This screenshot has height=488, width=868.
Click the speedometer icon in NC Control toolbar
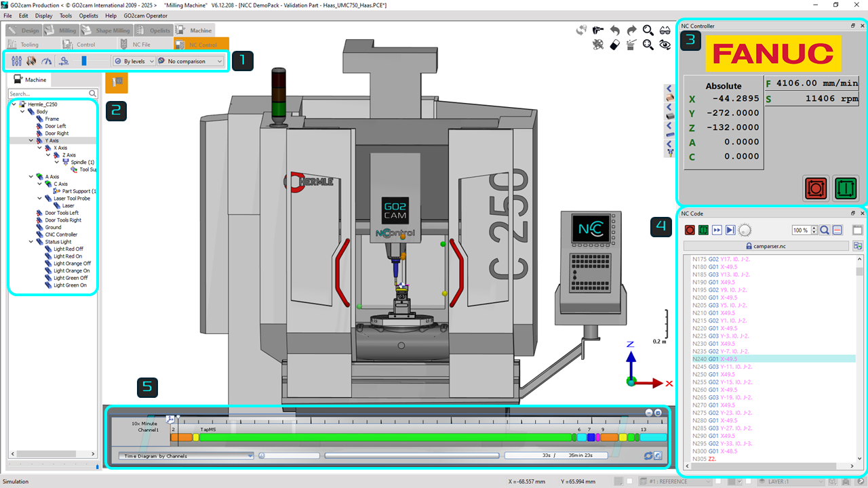tap(47, 61)
